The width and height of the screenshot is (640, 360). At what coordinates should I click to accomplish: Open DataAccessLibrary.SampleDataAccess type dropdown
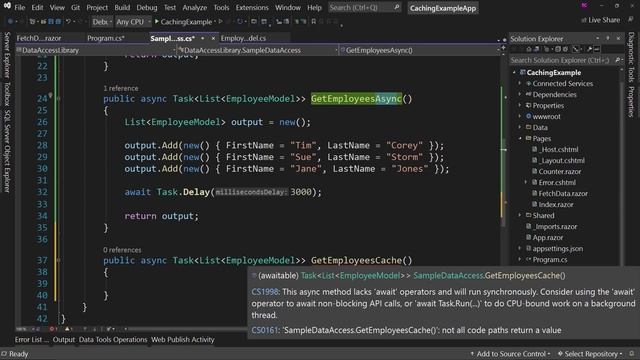(258, 50)
